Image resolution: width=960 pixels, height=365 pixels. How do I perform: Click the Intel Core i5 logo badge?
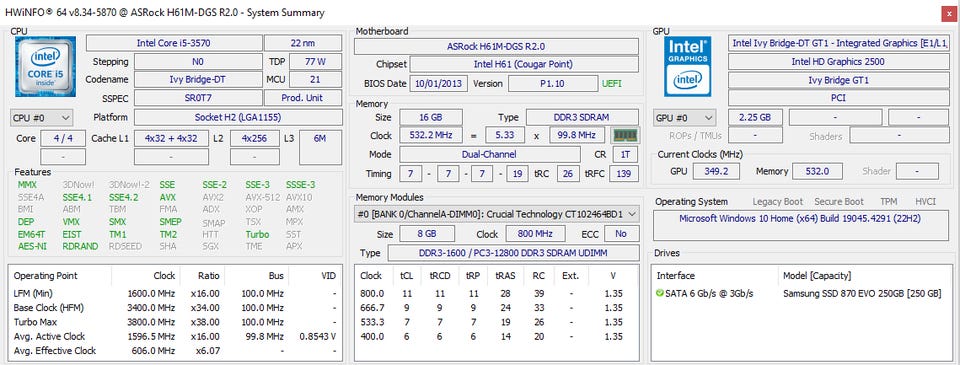coord(45,66)
